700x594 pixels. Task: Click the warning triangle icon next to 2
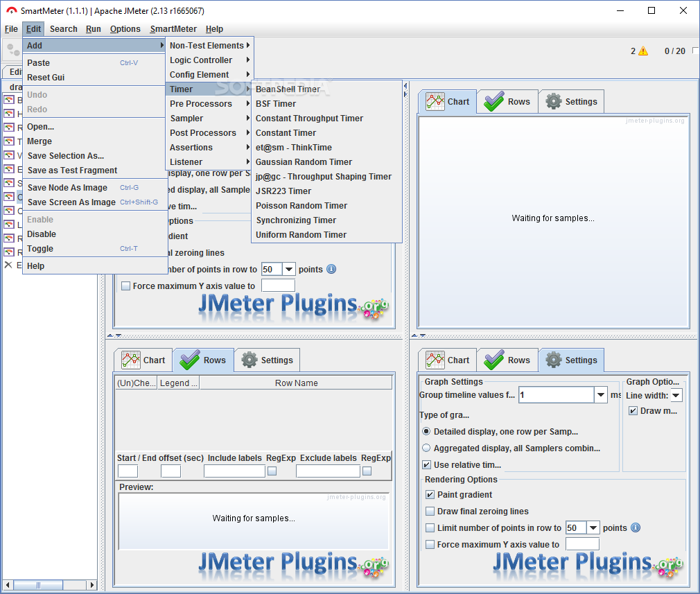[x=643, y=51]
